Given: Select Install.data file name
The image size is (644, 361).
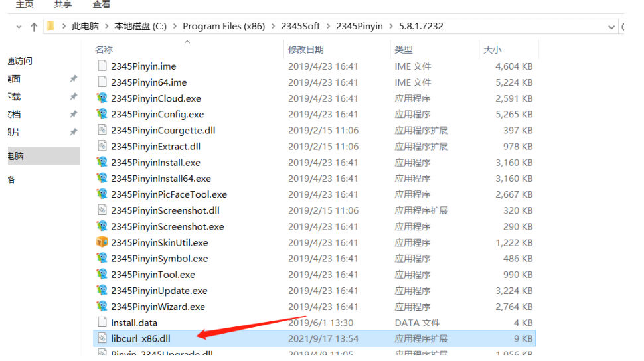Looking at the screenshot, I should [134, 323].
